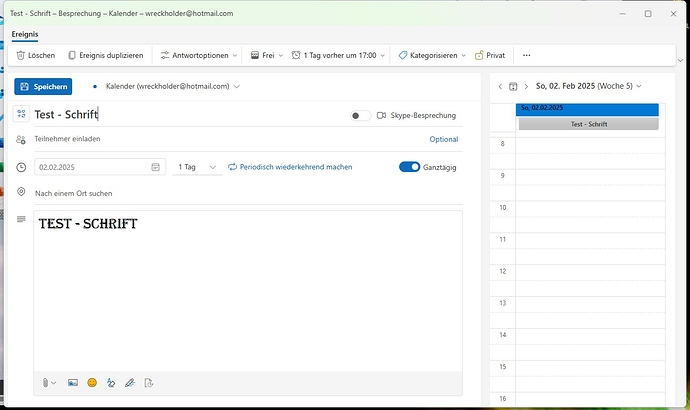Click the Optional attendees link

pyautogui.click(x=444, y=139)
